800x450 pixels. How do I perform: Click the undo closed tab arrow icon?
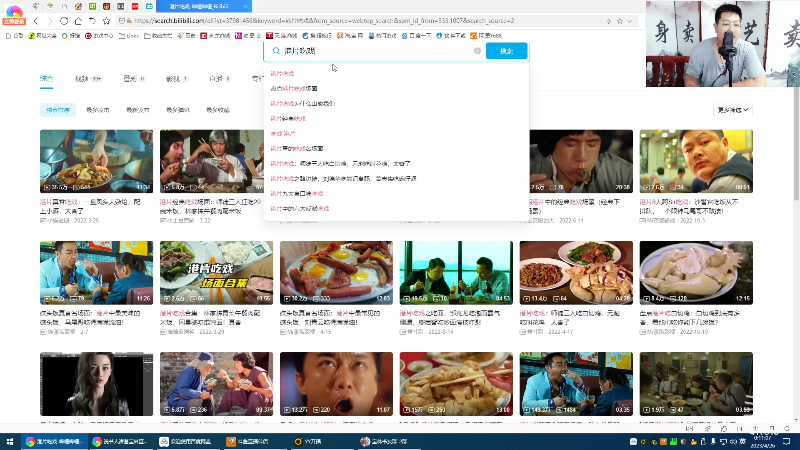pyautogui.click(x=92, y=21)
